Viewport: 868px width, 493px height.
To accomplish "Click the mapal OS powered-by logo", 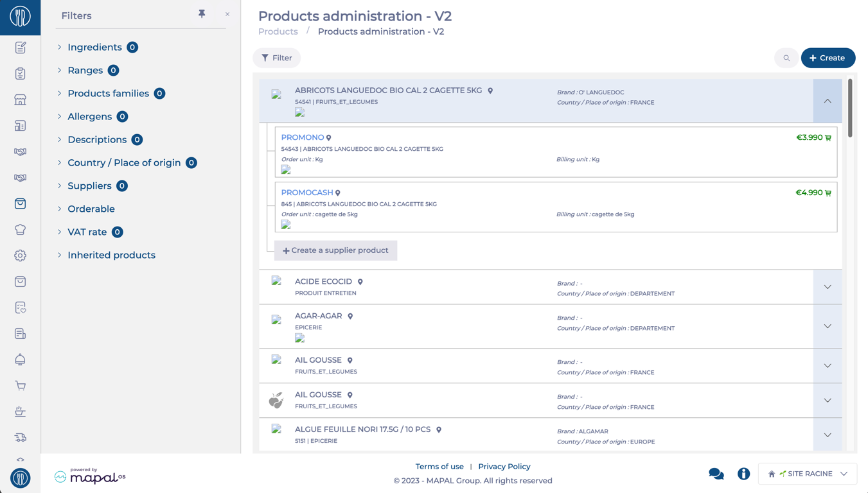I will (90, 476).
